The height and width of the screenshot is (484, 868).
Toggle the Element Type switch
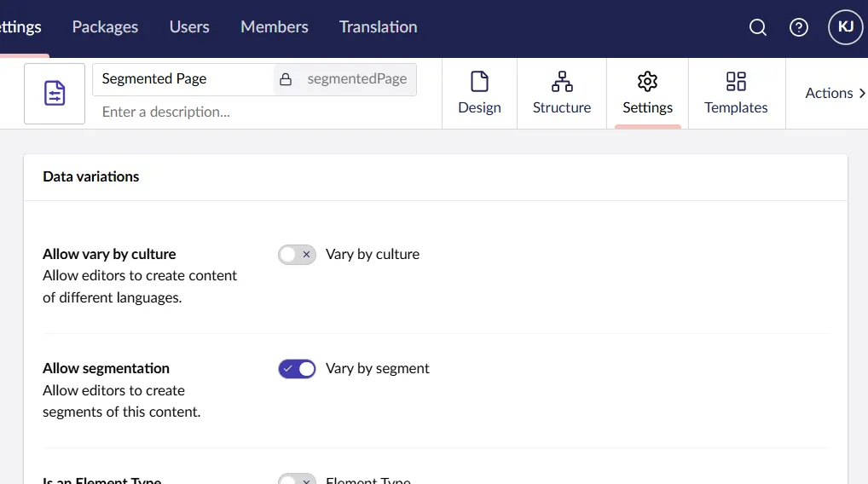297,480
